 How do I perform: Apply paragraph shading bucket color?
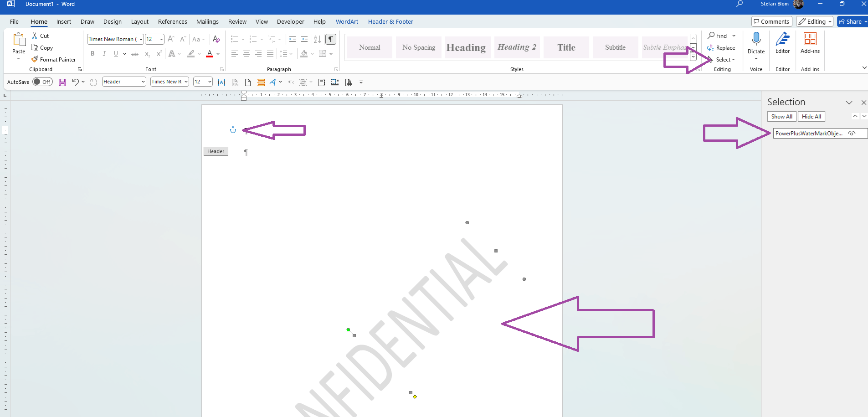tap(304, 54)
